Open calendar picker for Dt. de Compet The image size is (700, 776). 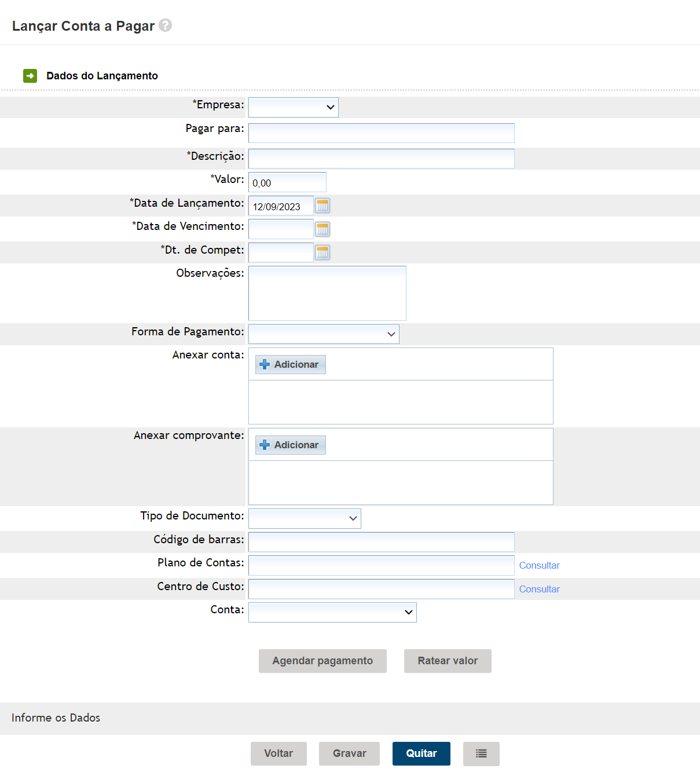(x=322, y=252)
